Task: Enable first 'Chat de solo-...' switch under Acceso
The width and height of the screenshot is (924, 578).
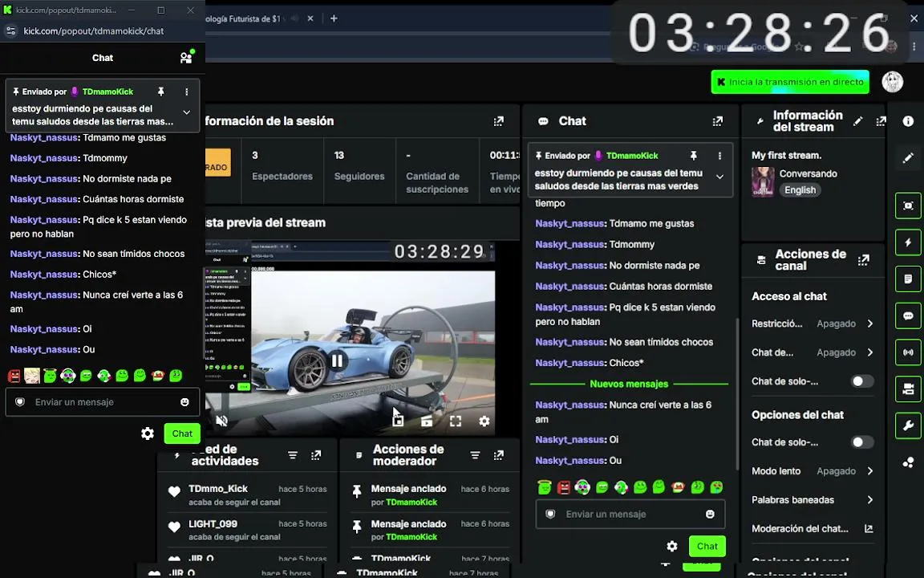Action: pyautogui.click(x=862, y=381)
